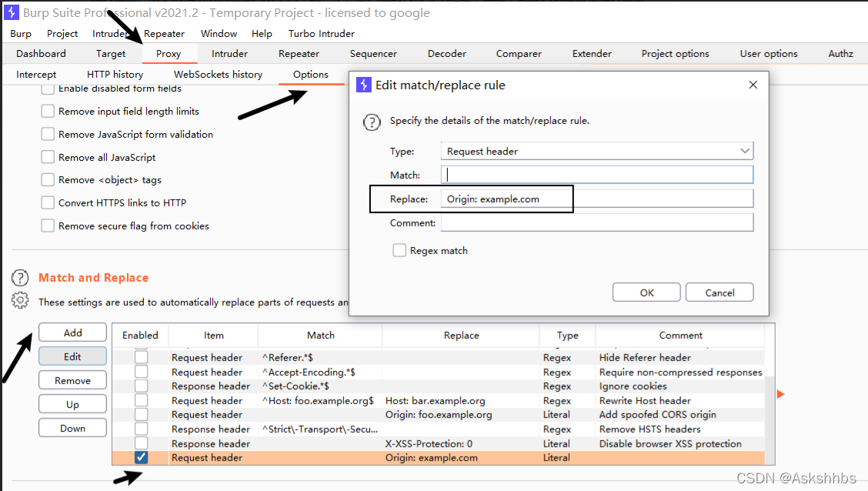This screenshot has width=868, height=491.
Task: Select the Options sub-tab
Action: [x=311, y=74]
